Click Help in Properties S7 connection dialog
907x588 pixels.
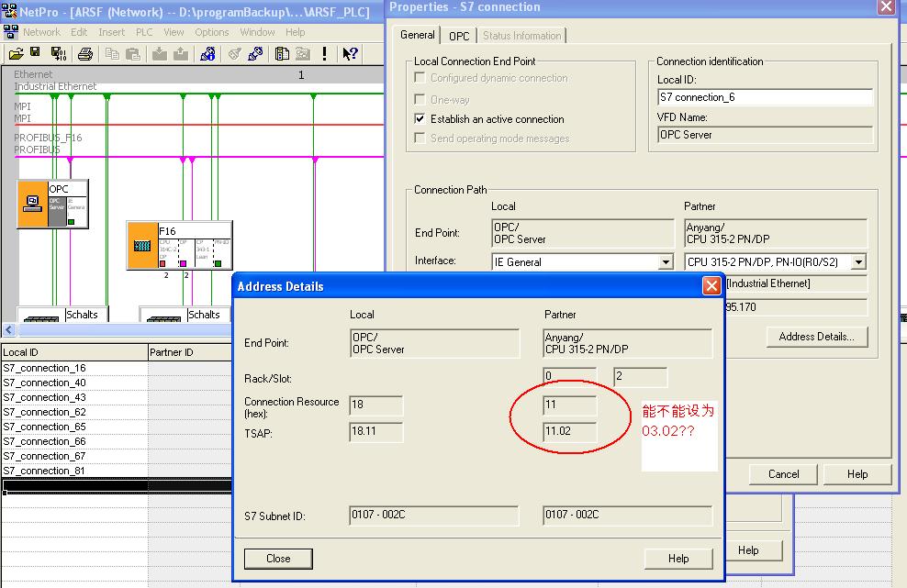click(857, 474)
